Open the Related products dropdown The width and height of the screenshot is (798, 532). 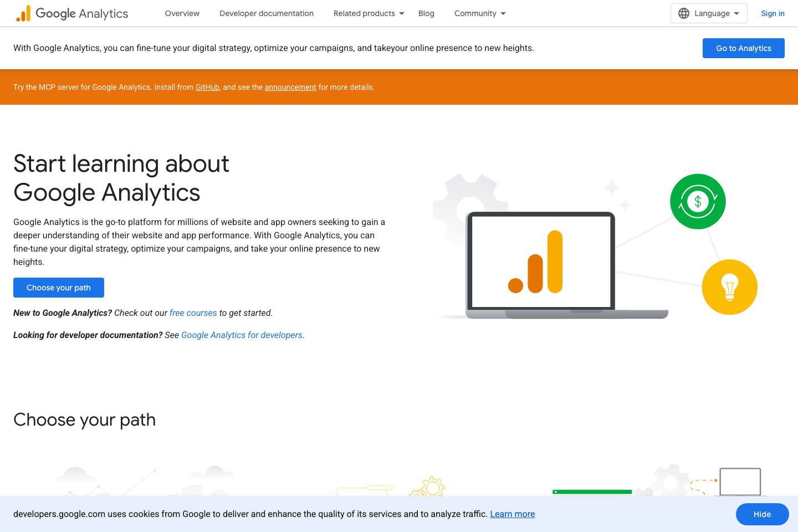click(364, 13)
